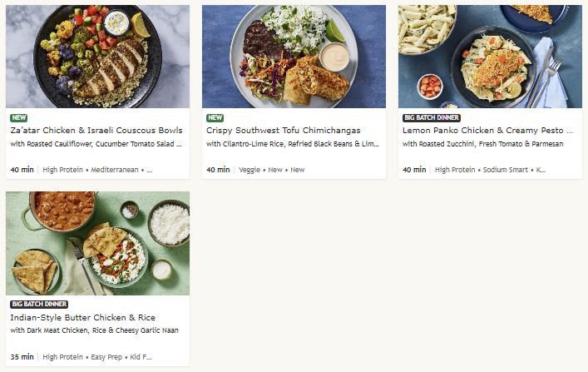This screenshot has height=372, width=588.
Task: Click Big Batch Dinner badge on Lemon Panko Chicken
Action: click(432, 118)
